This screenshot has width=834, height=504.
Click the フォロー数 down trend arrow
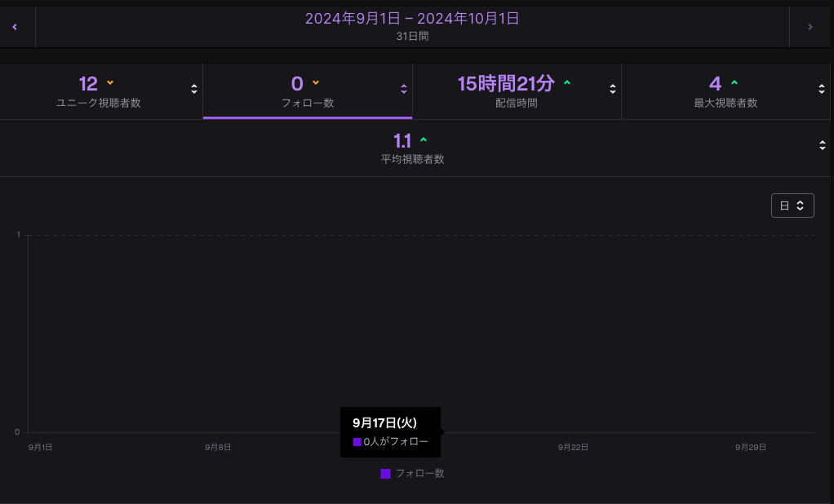click(316, 83)
